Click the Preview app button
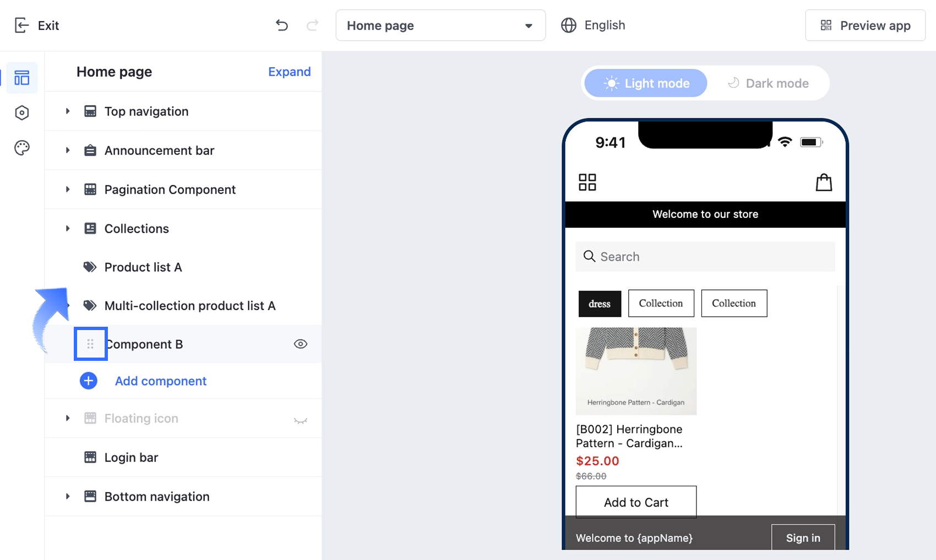 click(x=865, y=25)
